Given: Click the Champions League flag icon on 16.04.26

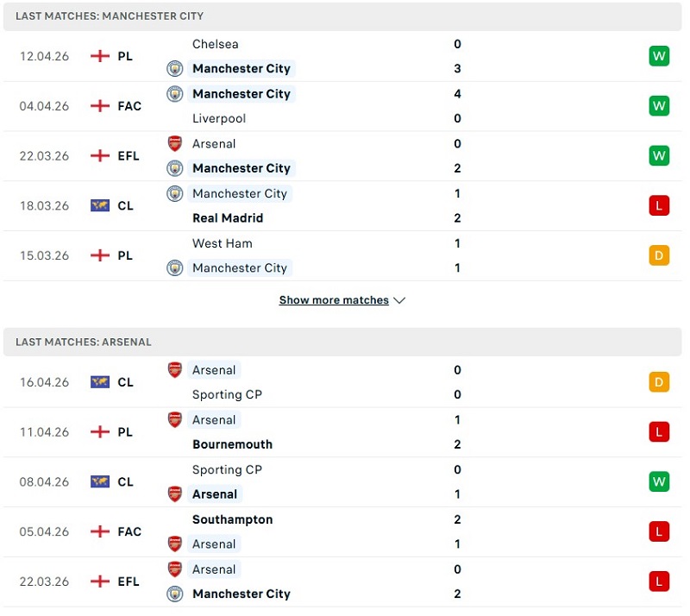Looking at the screenshot, I should coord(100,382).
